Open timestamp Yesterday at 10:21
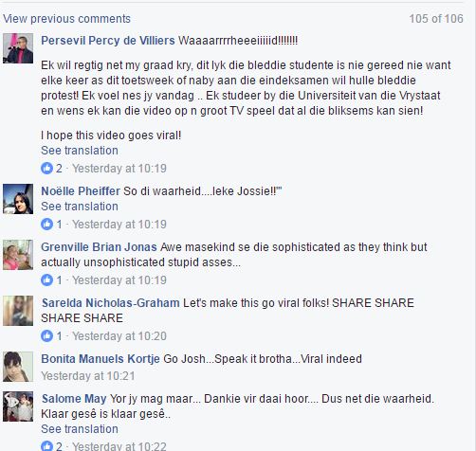The height and width of the screenshot is (451, 476). [x=88, y=376]
